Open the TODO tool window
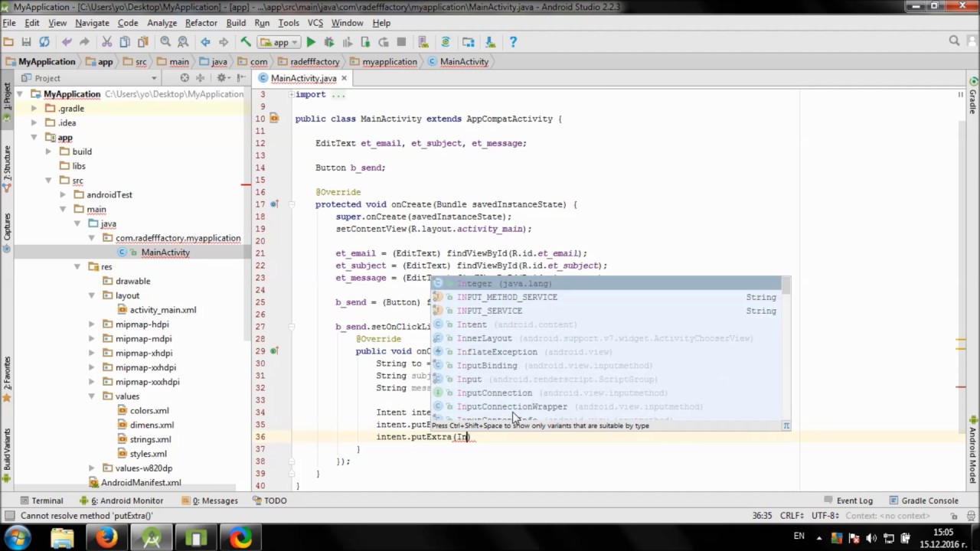The width and height of the screenshot is (980, 551). click(269, 500)
